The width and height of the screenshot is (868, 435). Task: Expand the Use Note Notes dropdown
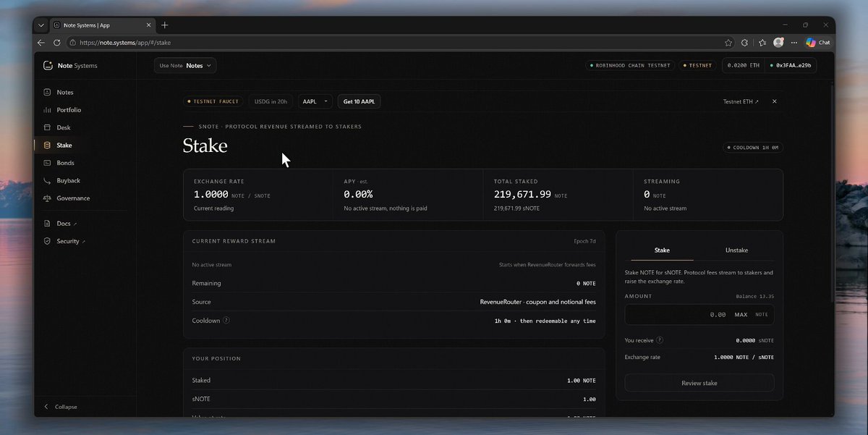tap(185, 66)
